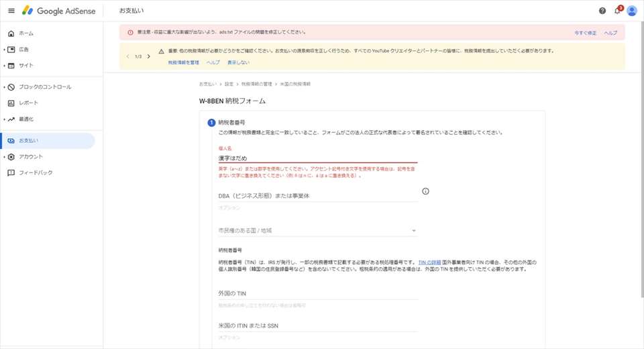This screenshot has width=644, height=349.
Task: Click the Optimization (最適化) trend icon
Action: [11, 119]
